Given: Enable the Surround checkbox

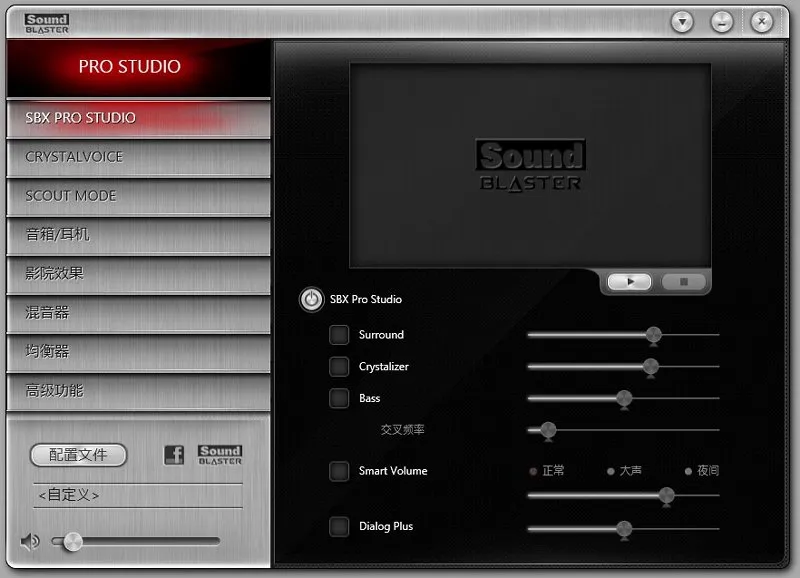Looking at the screenshot, I should pyautogui.click(x=339, y=335).
